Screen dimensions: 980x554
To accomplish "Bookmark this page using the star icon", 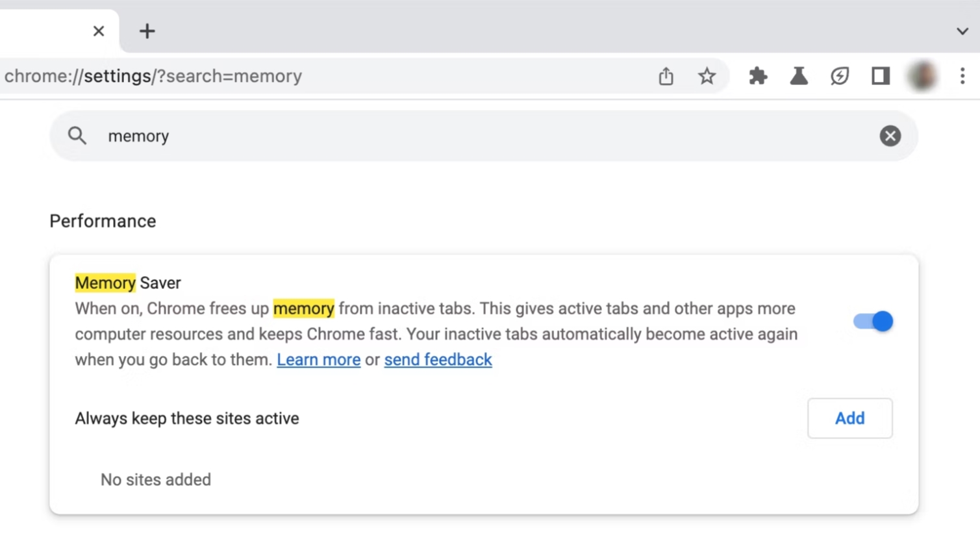I will tap(707, 76).
